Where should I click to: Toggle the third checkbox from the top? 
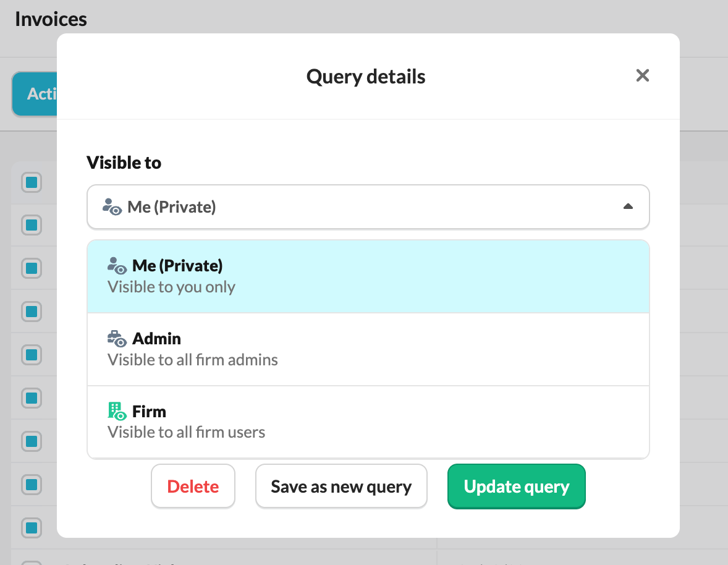[x=32, y=268]
